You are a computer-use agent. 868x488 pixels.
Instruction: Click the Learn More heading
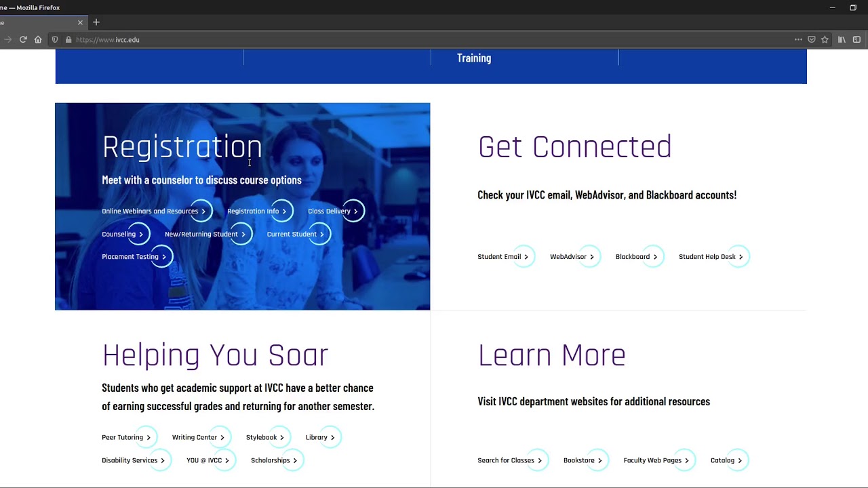tap(551, 355)
